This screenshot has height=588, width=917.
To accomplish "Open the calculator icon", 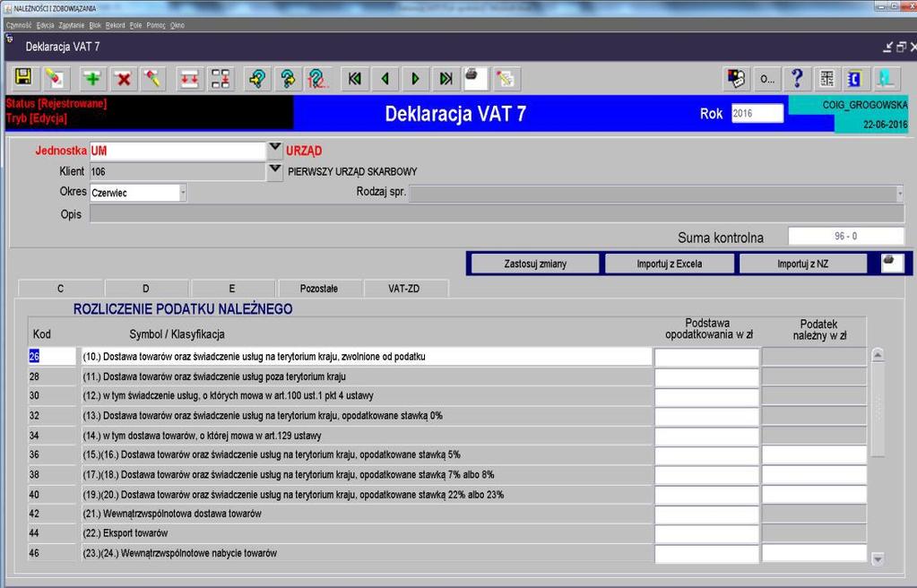I will (x=827, y=78).
